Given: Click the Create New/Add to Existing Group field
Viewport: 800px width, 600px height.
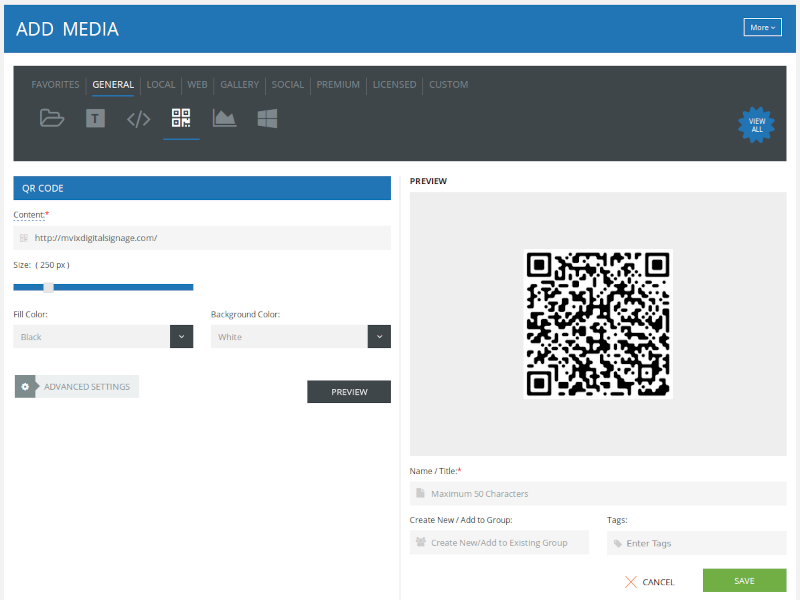Looking at the screenshot, I should coord(499,542).
